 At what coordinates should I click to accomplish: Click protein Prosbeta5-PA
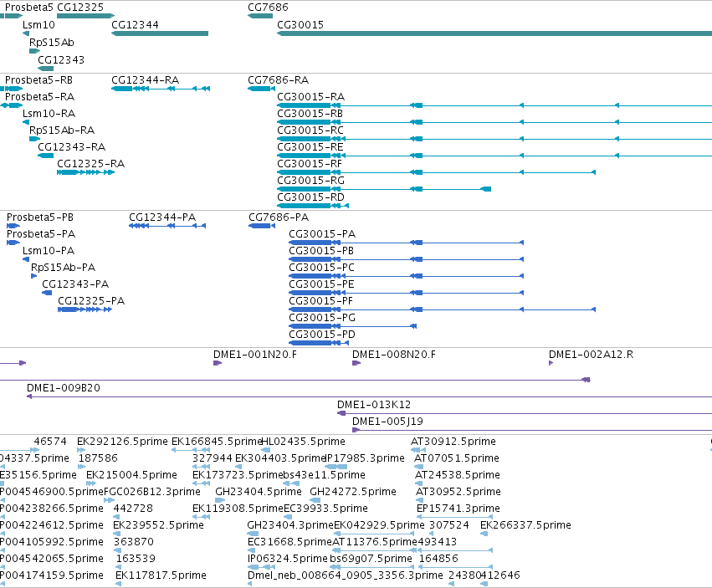click(x=41, y=234)
